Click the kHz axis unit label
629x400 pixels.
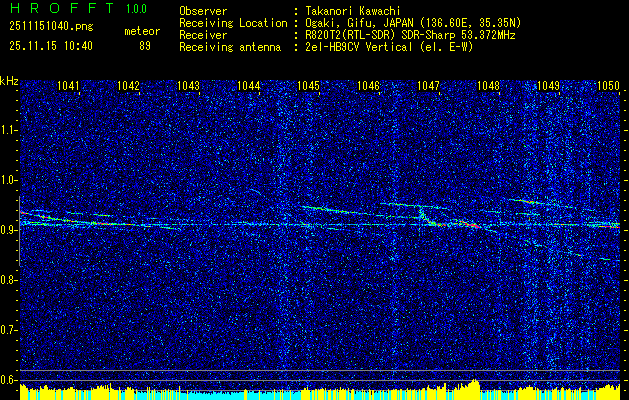pos(9,81)
